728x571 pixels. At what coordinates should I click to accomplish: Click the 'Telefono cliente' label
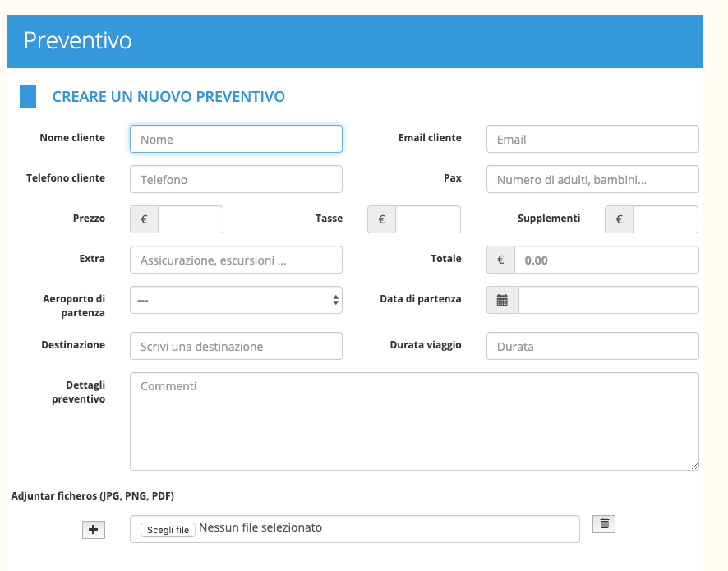click(x=66, y=178)
